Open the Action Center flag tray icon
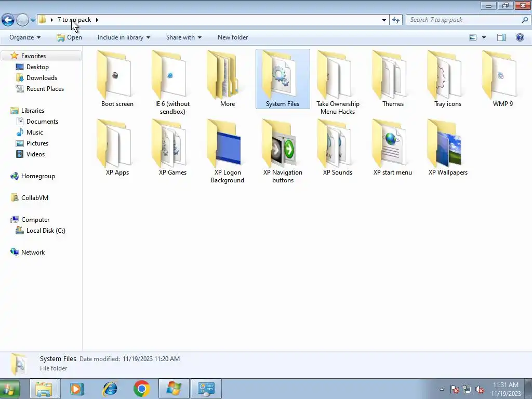Viewport: 532px width, 399px height. coord(455,390)
